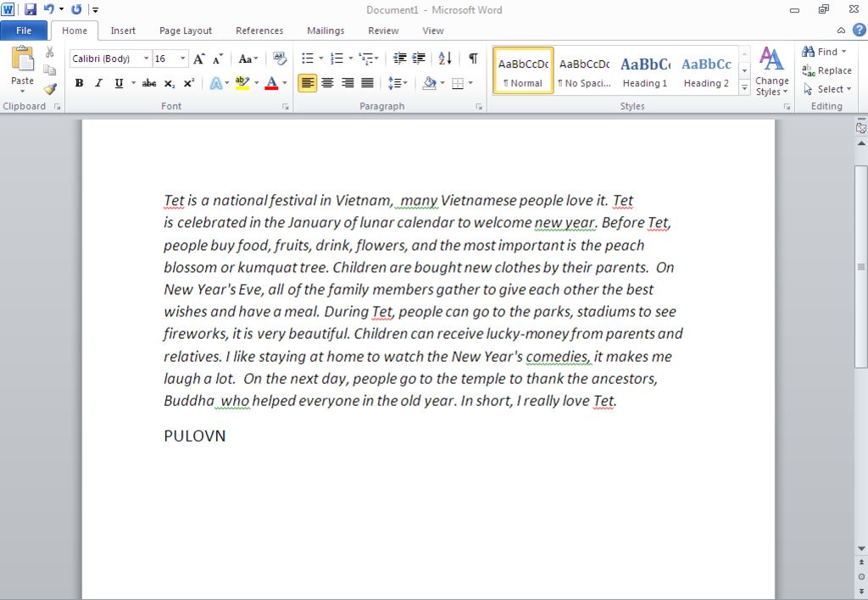The width and height of the screenshot is (868, 600).
Task: Click the Numbering list icon
Action: pyautogui.click(x=337, y=58)
